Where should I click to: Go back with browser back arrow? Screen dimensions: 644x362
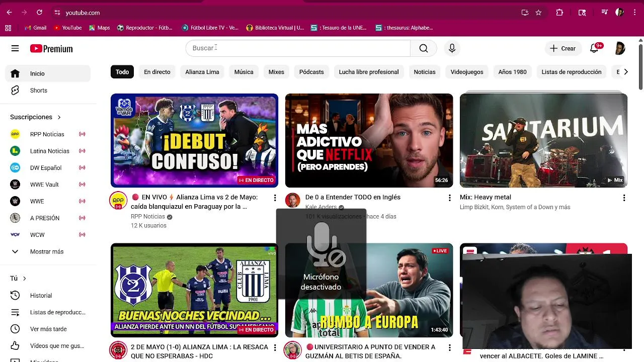[x=9, y=13]
